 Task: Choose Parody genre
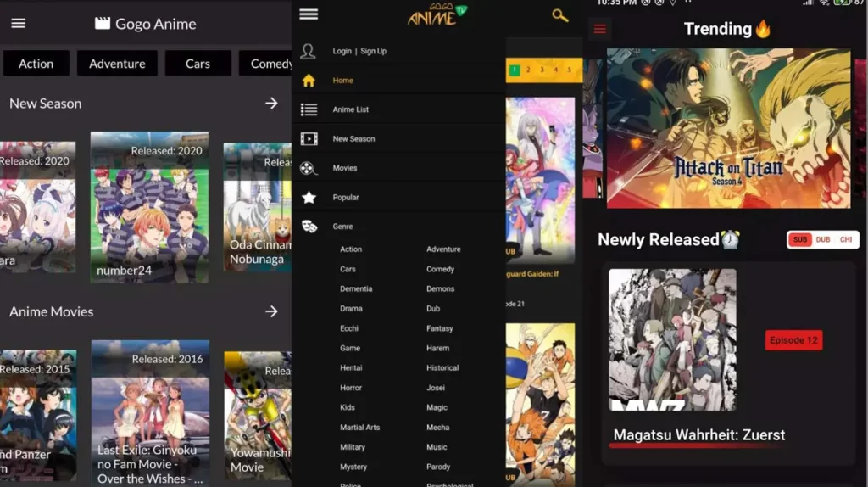click(438, 467)
